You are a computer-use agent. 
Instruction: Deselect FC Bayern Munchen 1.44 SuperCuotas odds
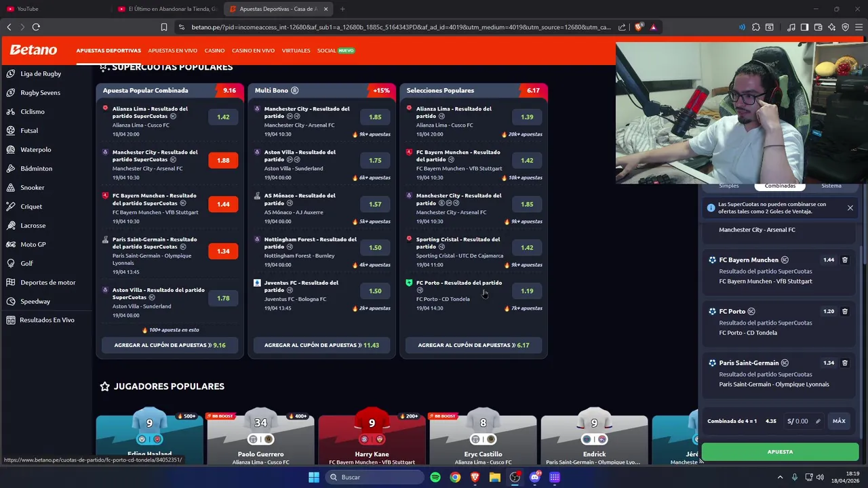(223, 204)
